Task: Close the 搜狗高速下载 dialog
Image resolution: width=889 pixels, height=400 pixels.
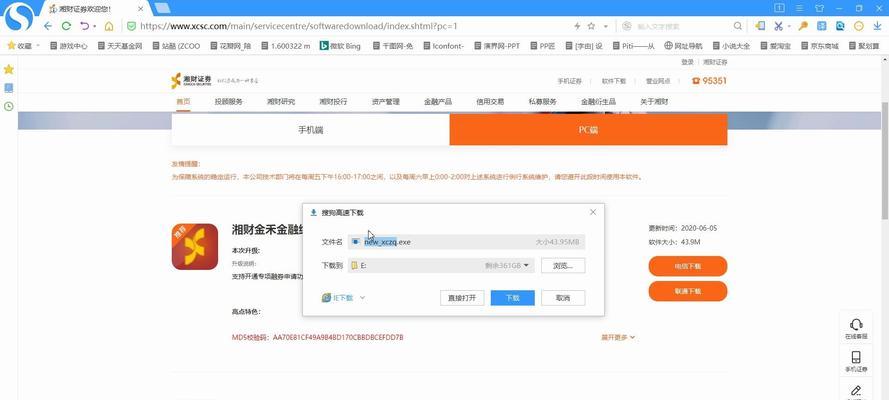Action: 593,212
